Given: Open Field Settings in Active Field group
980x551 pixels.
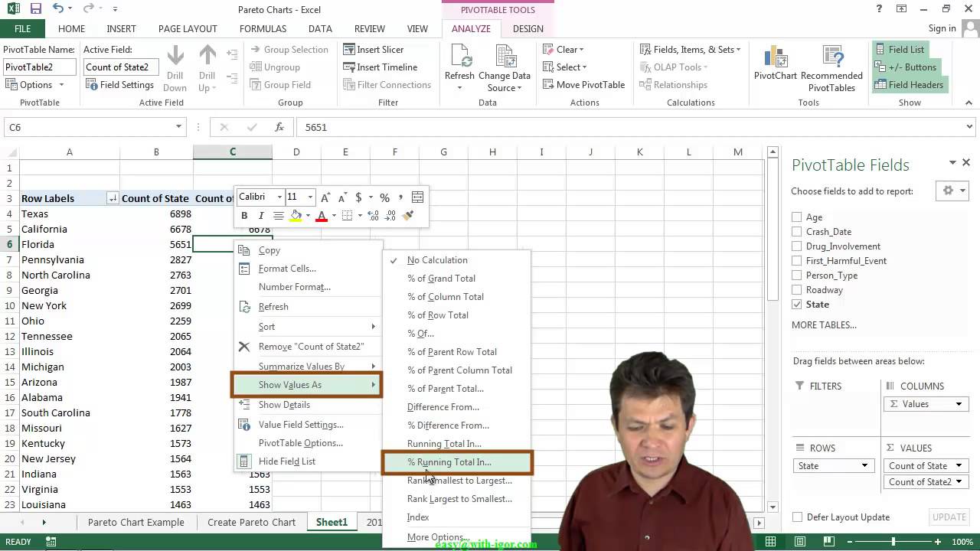Looking at the screenshot, I should [x=120, y=84].
